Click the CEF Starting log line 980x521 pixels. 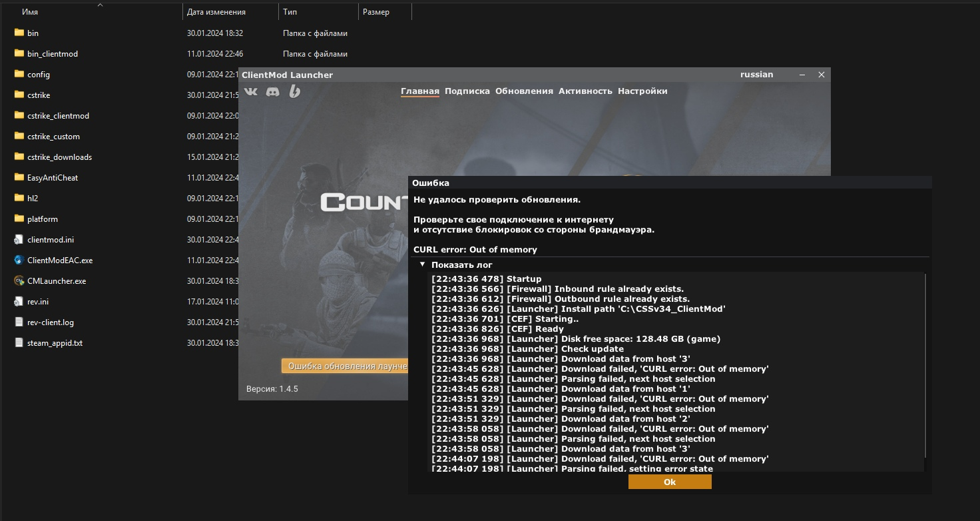(505, 319)
